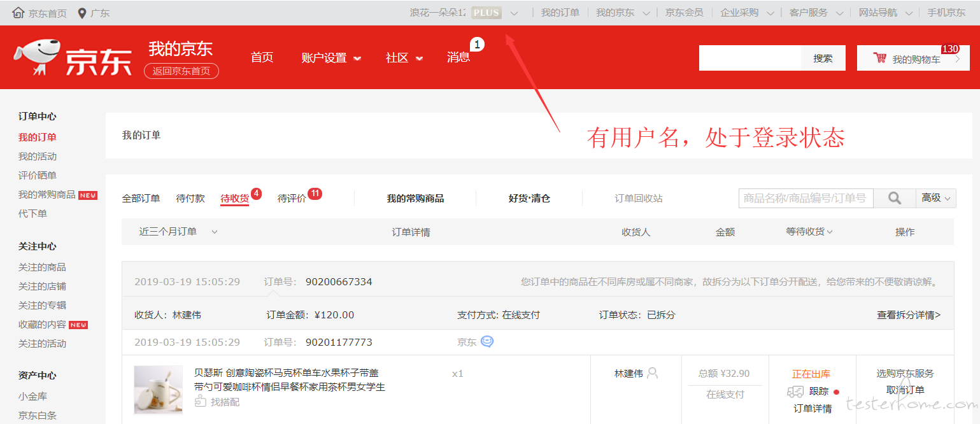The image size is (980, 424).
Task: Select the 全部订单 tab
Action: 141,199
